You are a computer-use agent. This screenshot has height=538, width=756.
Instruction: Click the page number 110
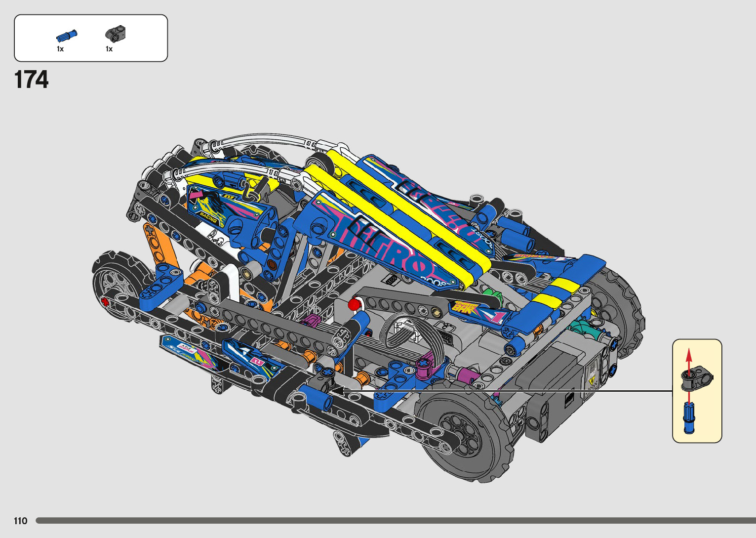(21, 521)
